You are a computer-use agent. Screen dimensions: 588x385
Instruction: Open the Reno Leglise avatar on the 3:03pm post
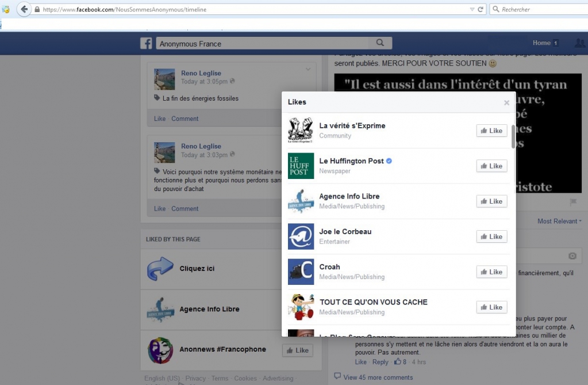(x=164, y=152)
